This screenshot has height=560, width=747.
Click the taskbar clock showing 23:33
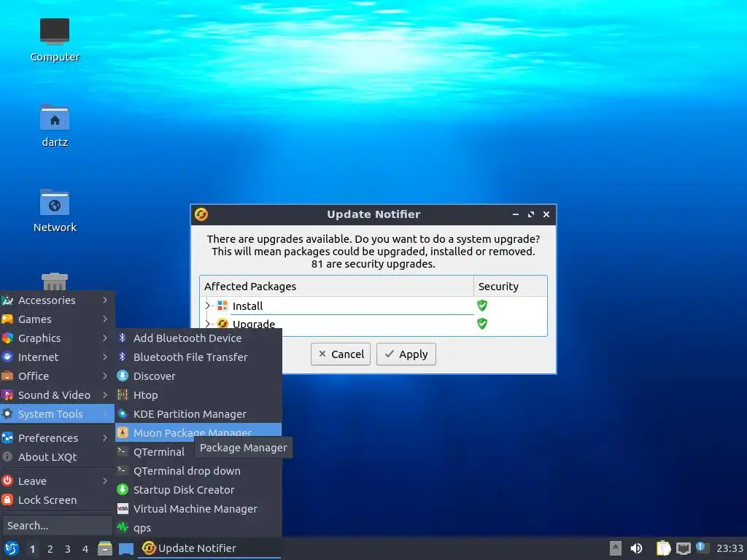coord(729,548)
